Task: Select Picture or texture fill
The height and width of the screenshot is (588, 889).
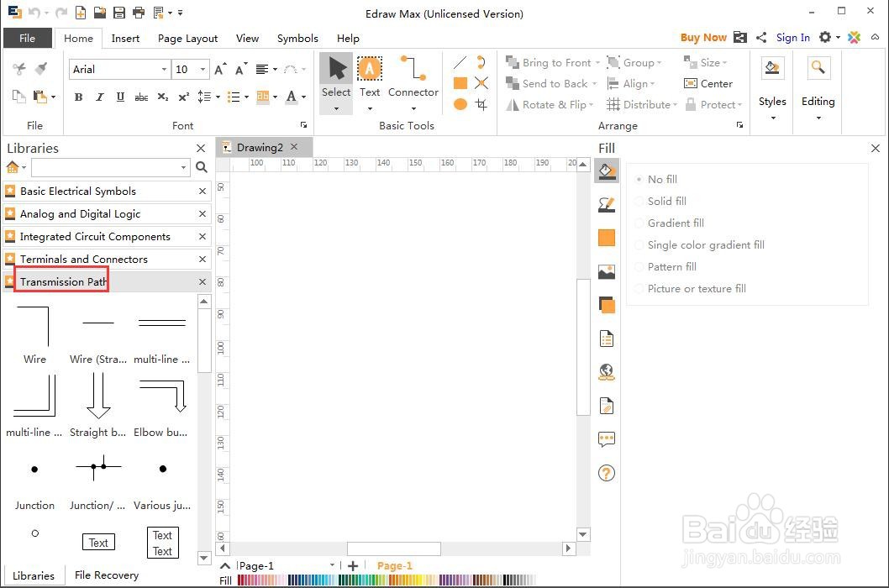Action: (691, 289)
